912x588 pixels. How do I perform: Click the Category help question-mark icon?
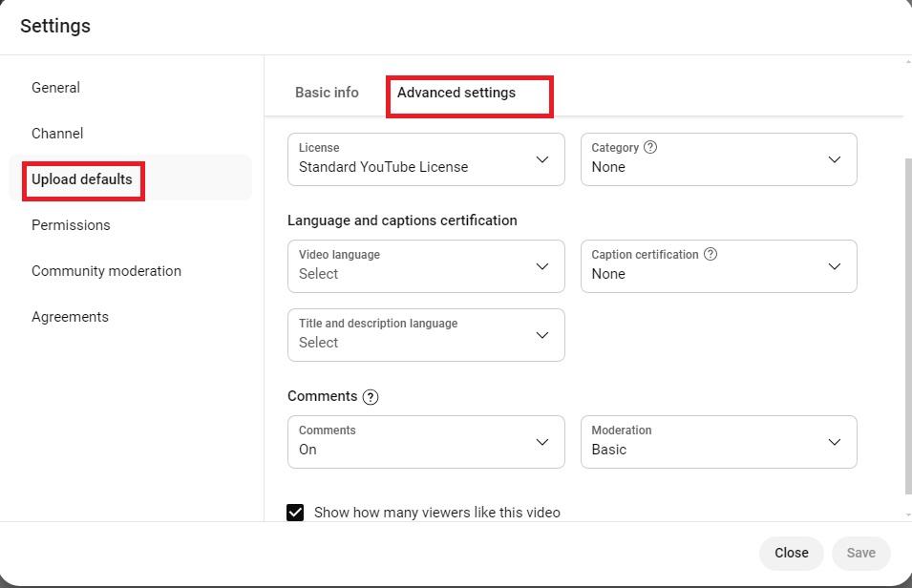tap(650, 147)
